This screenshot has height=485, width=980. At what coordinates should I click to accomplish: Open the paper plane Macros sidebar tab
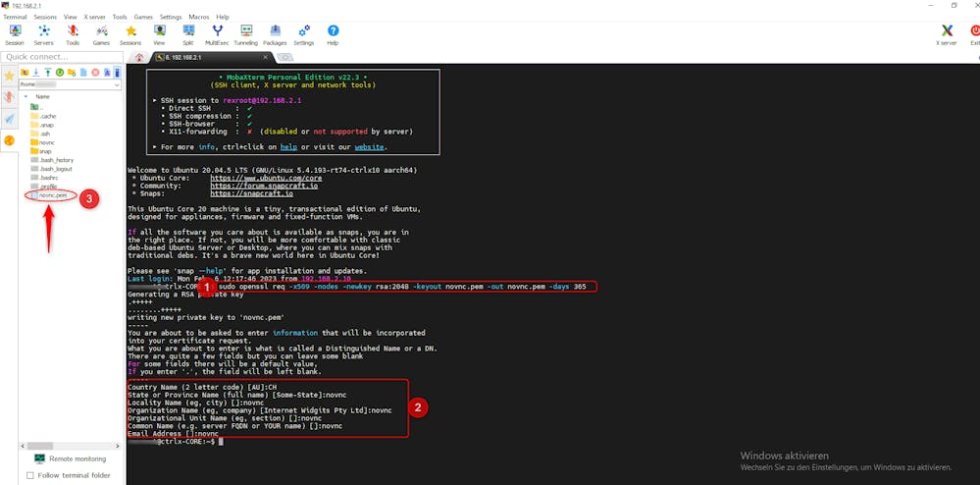click(x=9, y=118)
